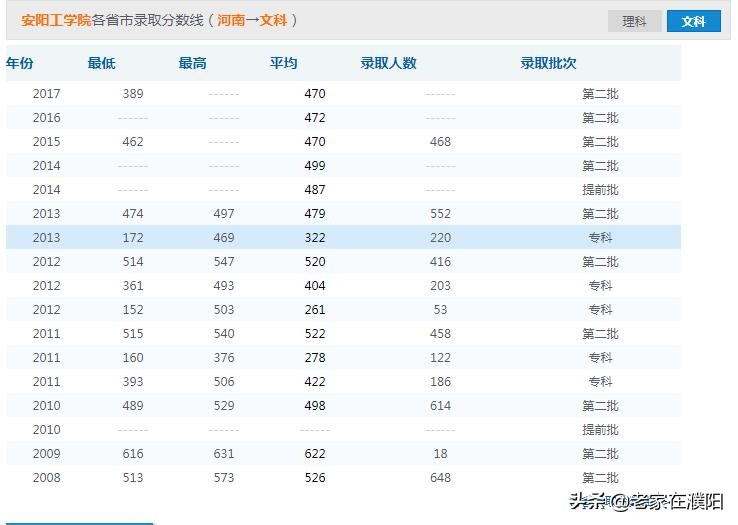This screenshot has width=738, height=525.
Task: Click average score 278
Action: coord(315,358)
